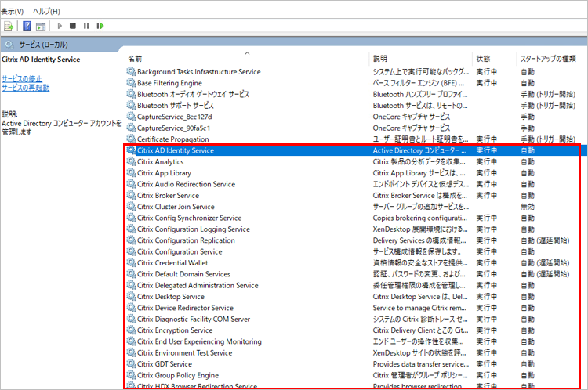The height and width of the screenshot is (390, 588).
Task: Click 自動 (遅延開始) of Citrix Configuration Replication
Action: (x=545, y=240)
